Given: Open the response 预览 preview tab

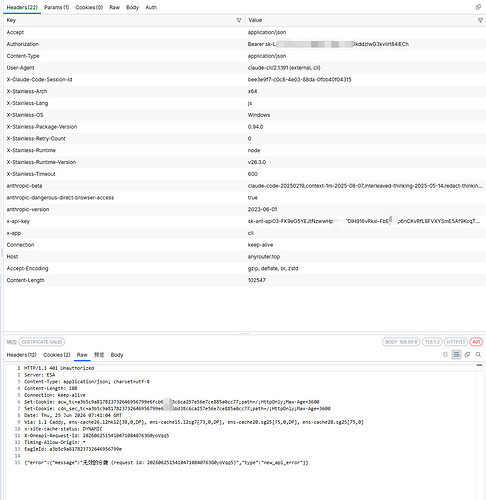Looking at the screenshot, I should click(99, 355).
